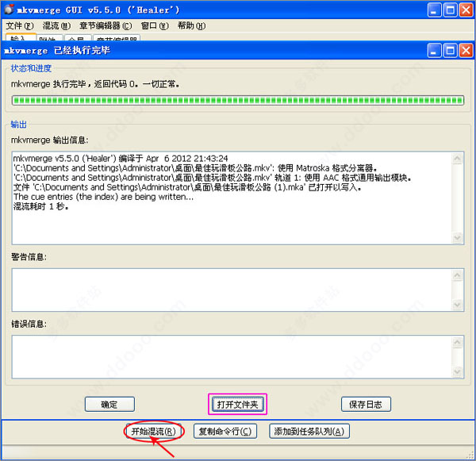
Task: Click the '混流耗时 1 秒' output line
Action: (x=41, y=206)
